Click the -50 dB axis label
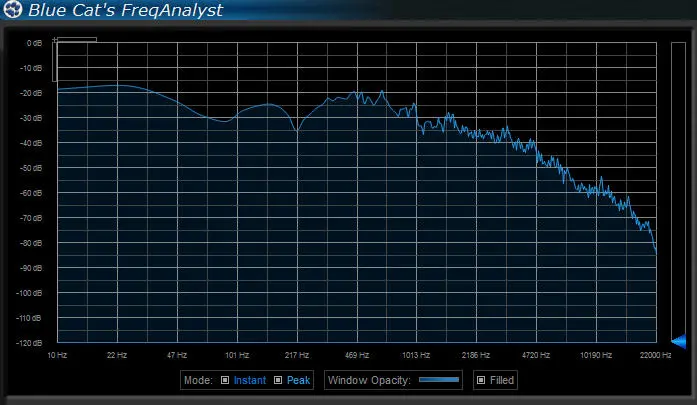This screenshot has width=697, height=405. [31, 168]
